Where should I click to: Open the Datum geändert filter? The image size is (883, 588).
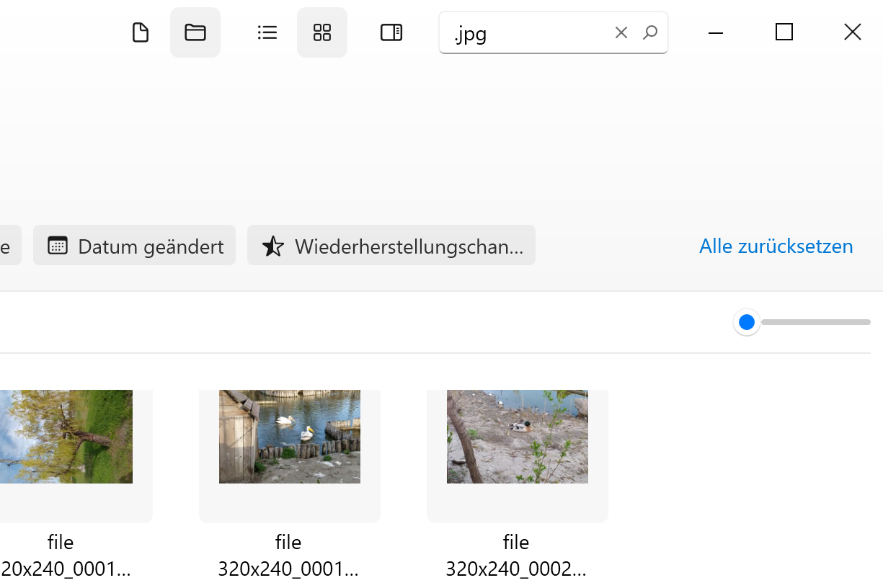tap(135, 246)
